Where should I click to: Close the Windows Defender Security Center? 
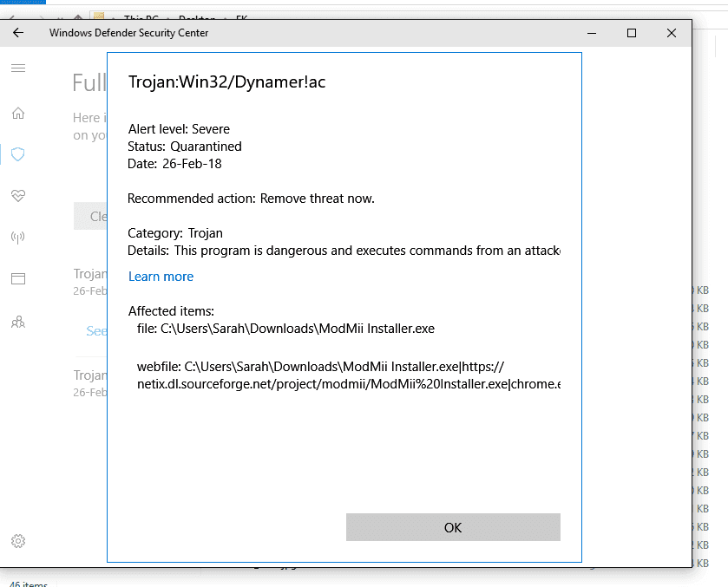[672, 33]
